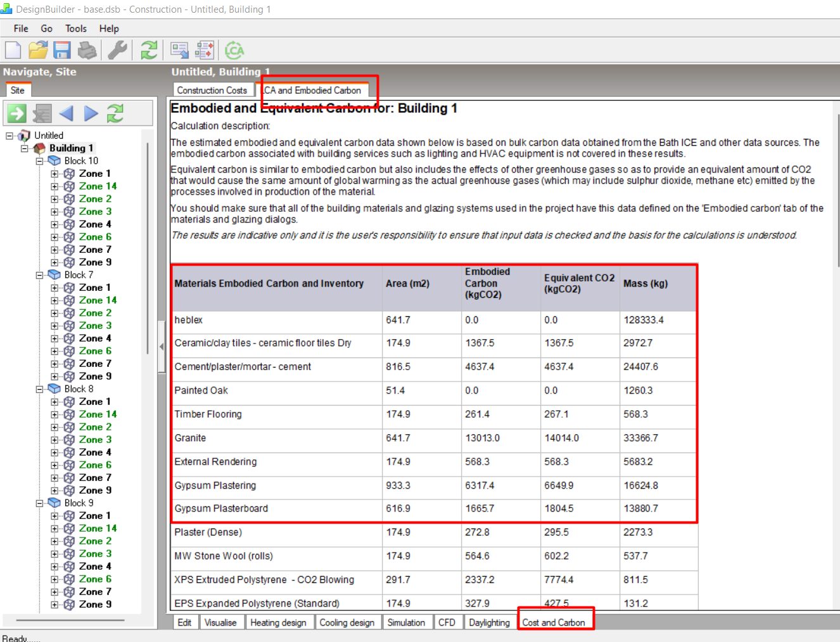The height and width of the screenshot is (642, 840).
Task: Click the list with red arrows toolbar icon
Action: click(x=205, y=50)
